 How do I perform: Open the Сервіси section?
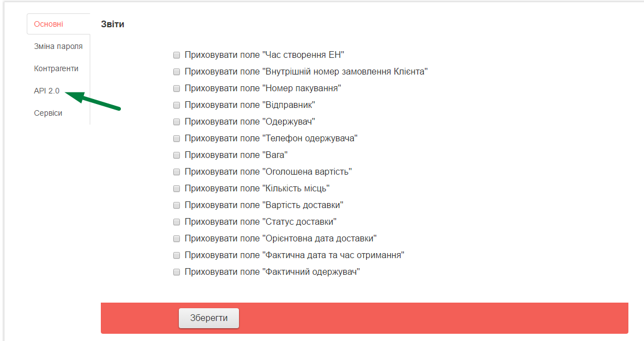[48, 113]
